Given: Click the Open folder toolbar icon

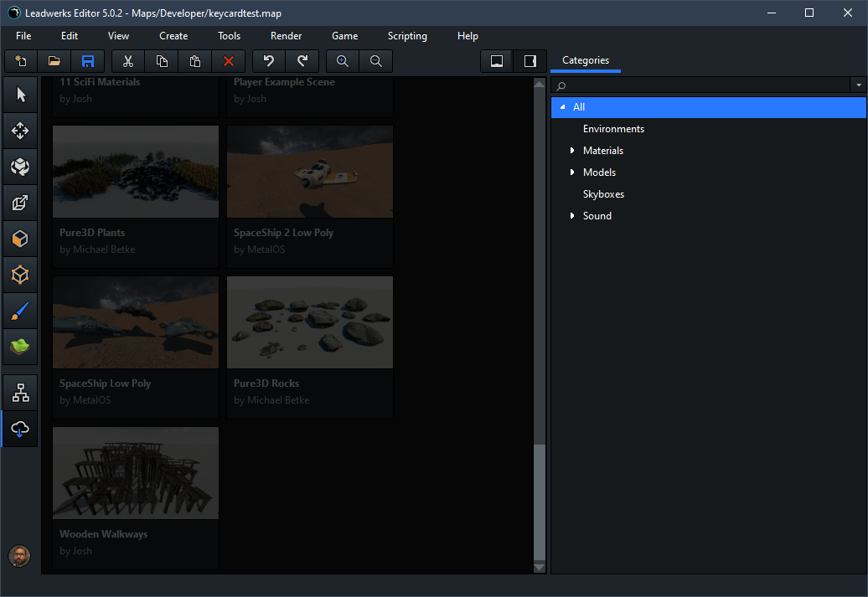Looking at the screenshot, I should [54, 61].
